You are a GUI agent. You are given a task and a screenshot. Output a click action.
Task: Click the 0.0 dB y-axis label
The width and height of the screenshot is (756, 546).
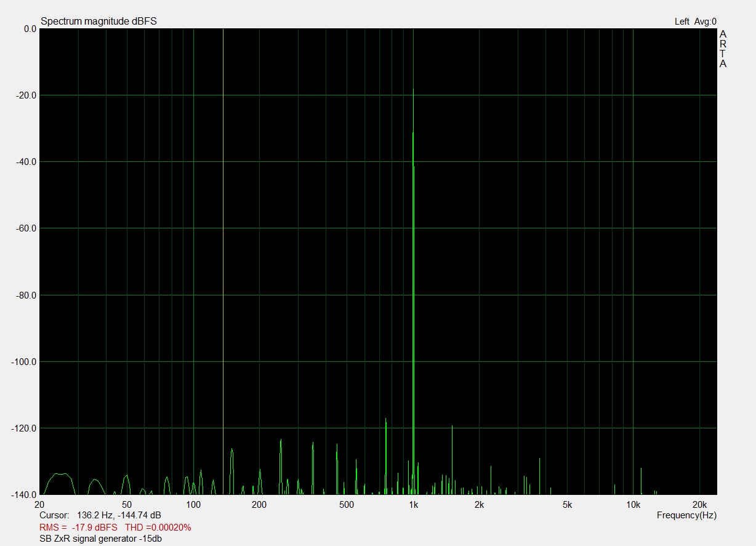click(30, 29)
